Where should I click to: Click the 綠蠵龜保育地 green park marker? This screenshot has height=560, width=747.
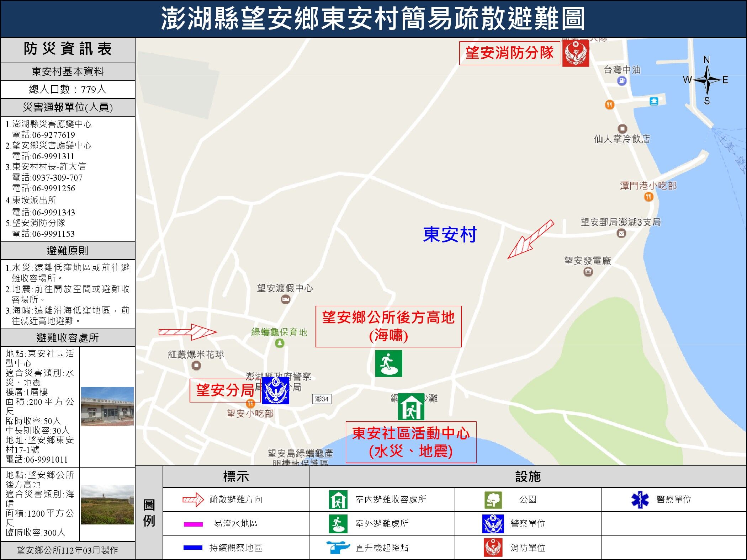280,343
